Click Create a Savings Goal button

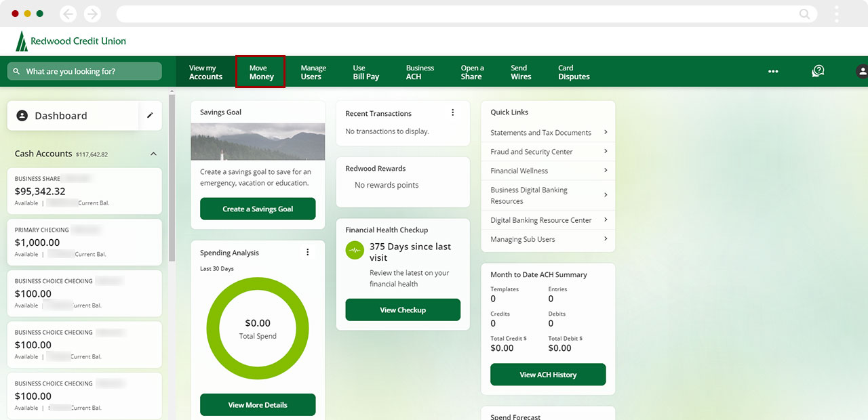click(258, 209)
